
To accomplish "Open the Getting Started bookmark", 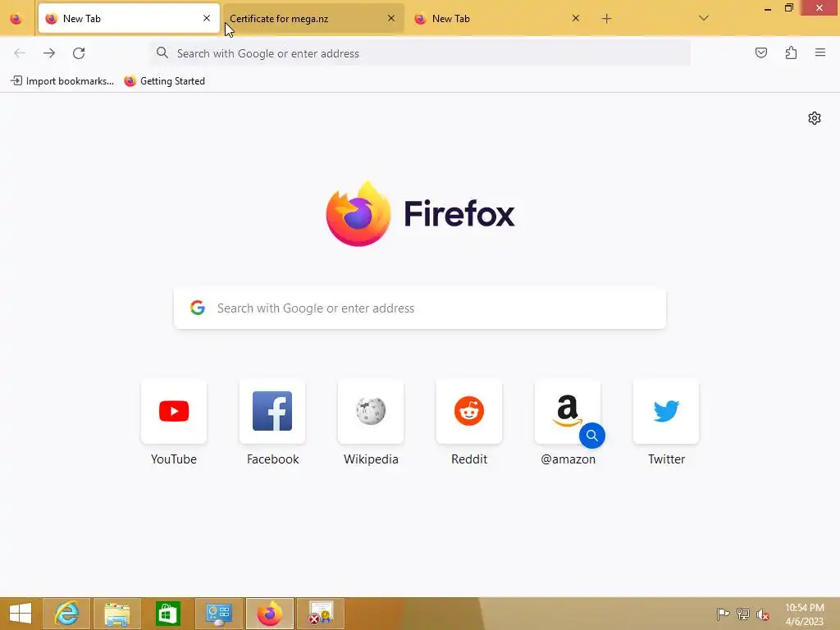I will click(x=164, y=81).
